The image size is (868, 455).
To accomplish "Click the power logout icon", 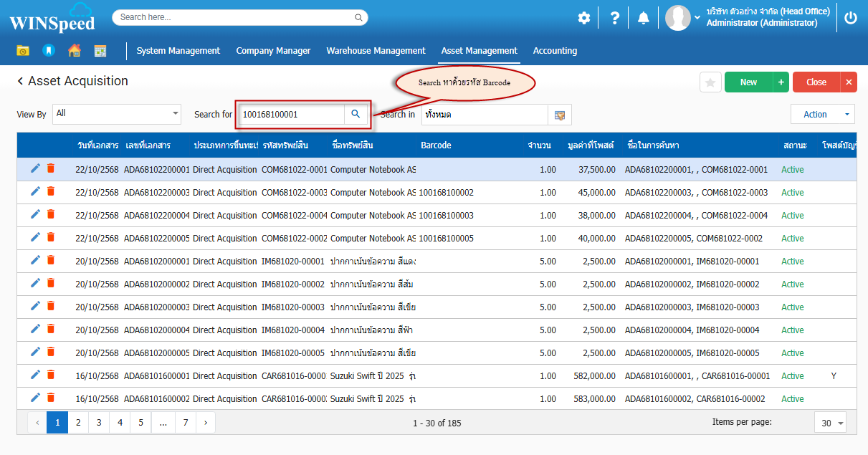I will 851,18.
